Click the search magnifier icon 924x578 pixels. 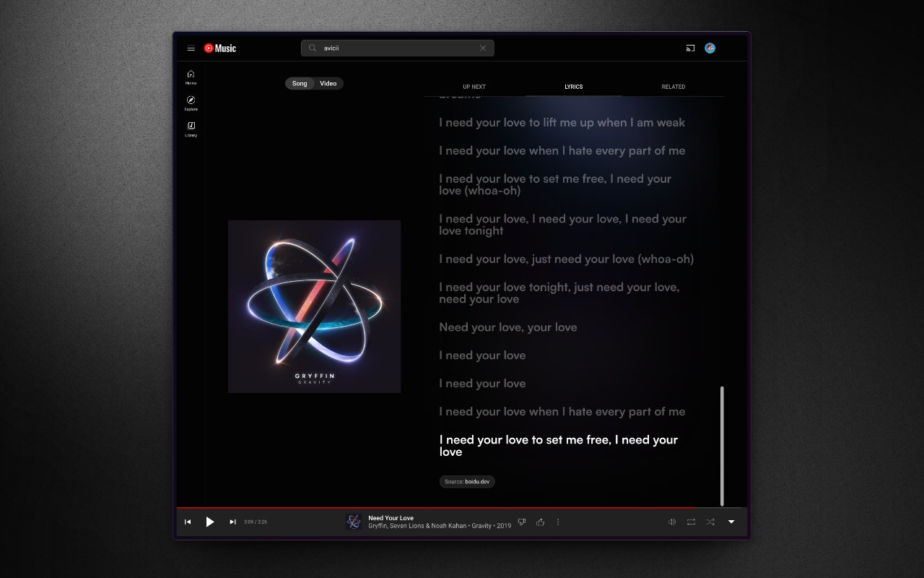coord(313,48)
